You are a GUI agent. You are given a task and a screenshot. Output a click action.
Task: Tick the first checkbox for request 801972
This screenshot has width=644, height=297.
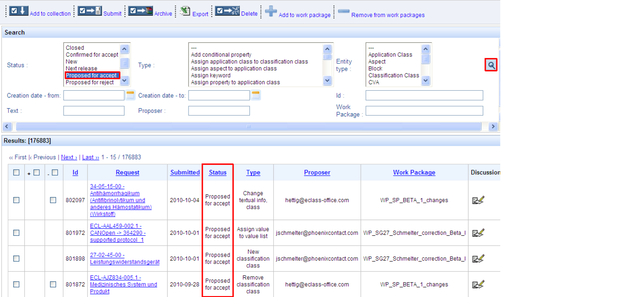tap(17, 233)
